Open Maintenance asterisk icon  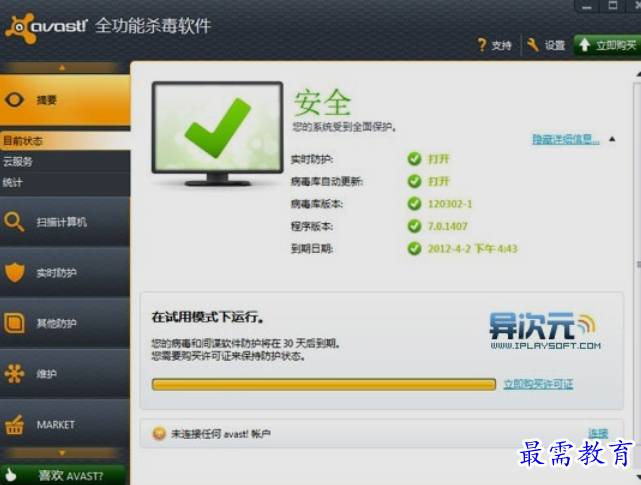tap(14, 374)
